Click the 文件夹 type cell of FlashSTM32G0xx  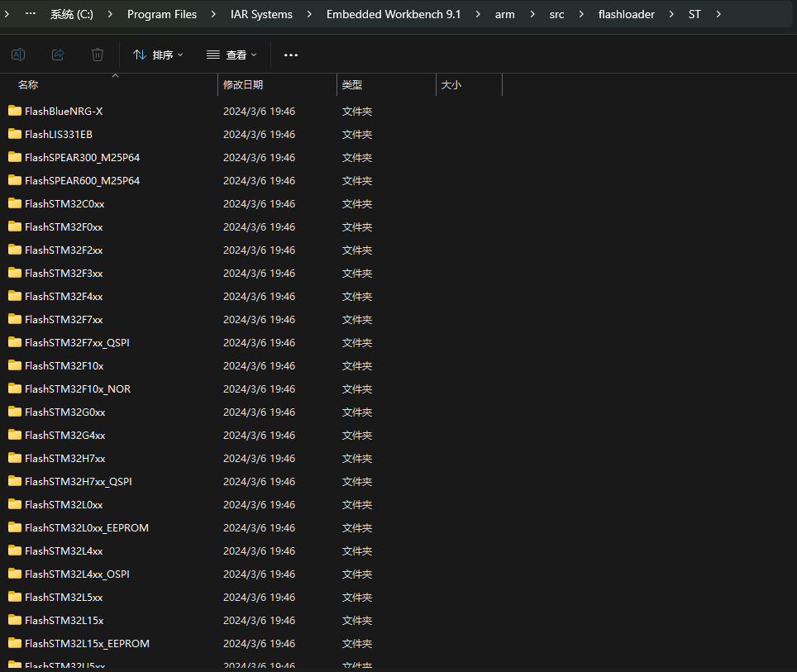point(357,412)
